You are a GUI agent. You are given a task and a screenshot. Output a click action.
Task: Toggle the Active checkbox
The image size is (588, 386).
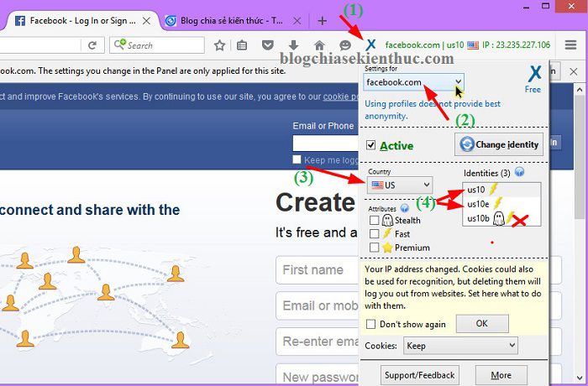tap(370, 145)
